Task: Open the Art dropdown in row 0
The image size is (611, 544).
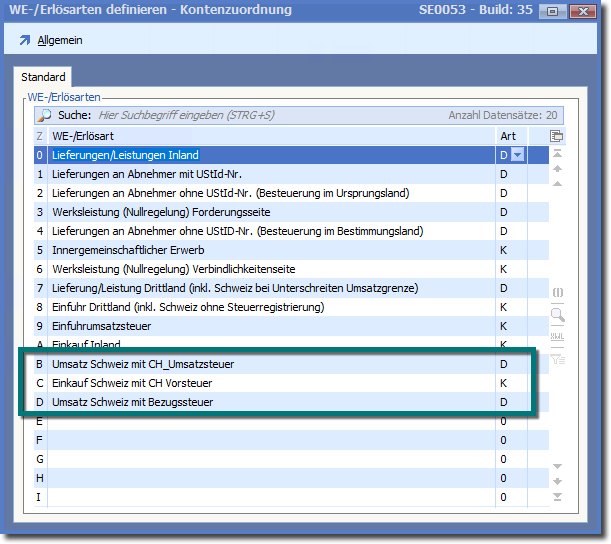Action: pos(517,155)
